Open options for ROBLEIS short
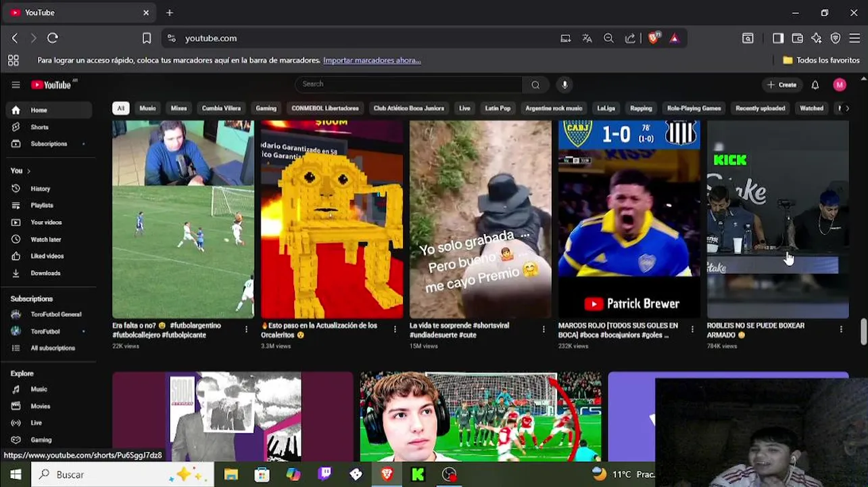 841,329
